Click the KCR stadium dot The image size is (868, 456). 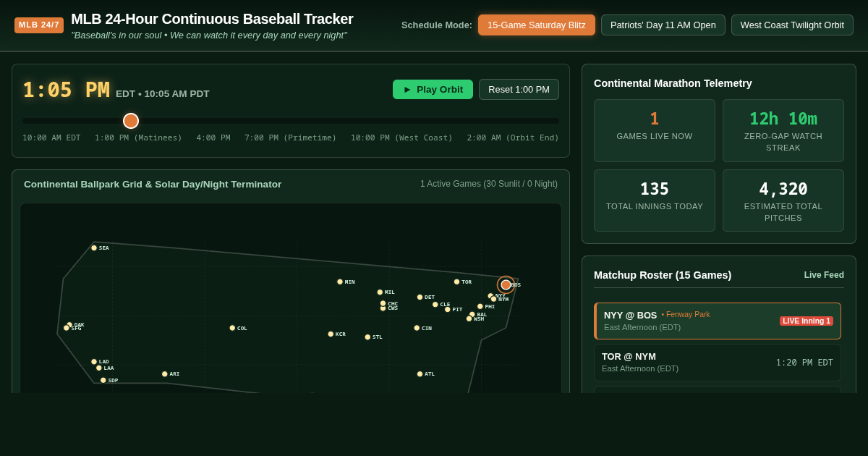tap(331, 334)
